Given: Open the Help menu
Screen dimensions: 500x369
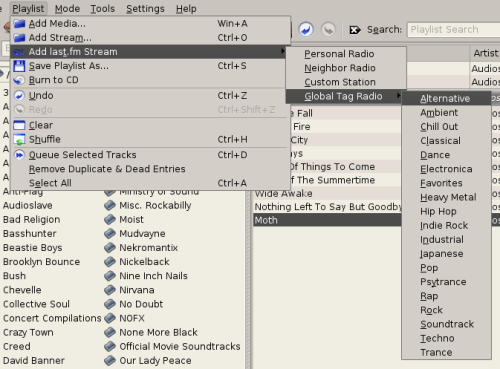Looking at the screenshot, I should pyautogui.click(x=186, y=9).
